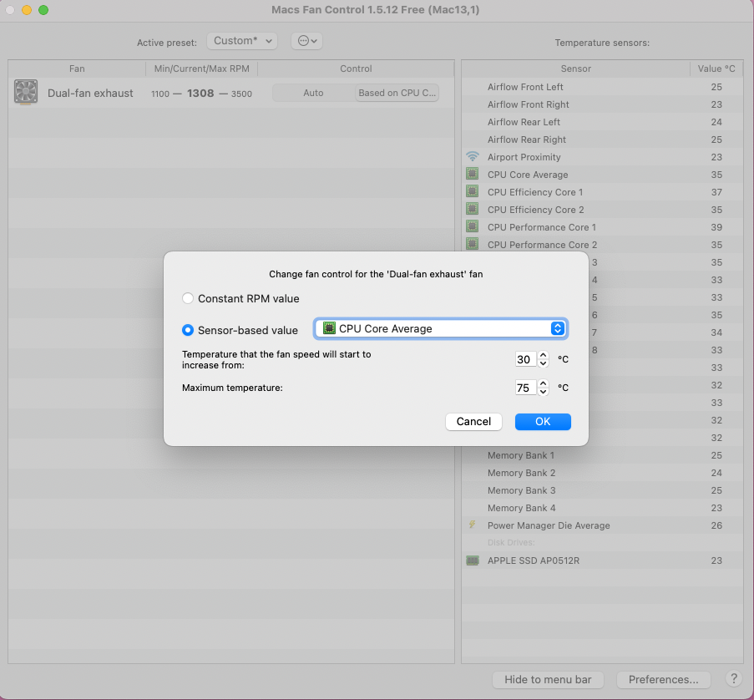Select the Constant RPM value radio button

(x=188, y=298)
